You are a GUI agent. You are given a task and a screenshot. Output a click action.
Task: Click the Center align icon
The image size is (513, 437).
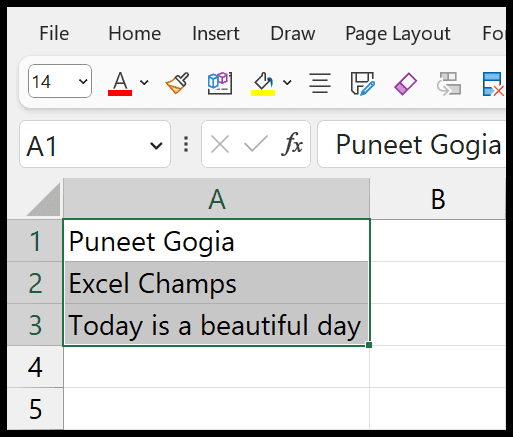tap(320, 83)
